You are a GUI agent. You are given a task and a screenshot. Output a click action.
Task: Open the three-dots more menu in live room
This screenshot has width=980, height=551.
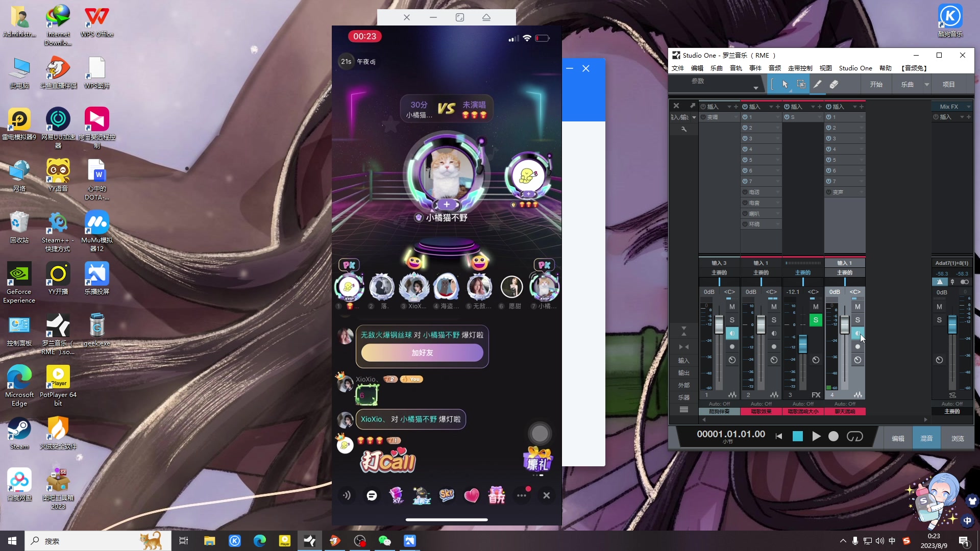tap(522, 495)
